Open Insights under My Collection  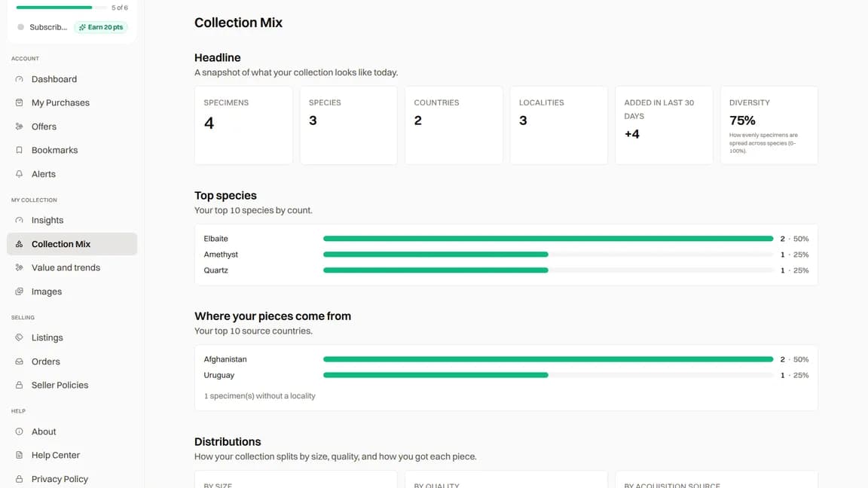click(72, 220)
